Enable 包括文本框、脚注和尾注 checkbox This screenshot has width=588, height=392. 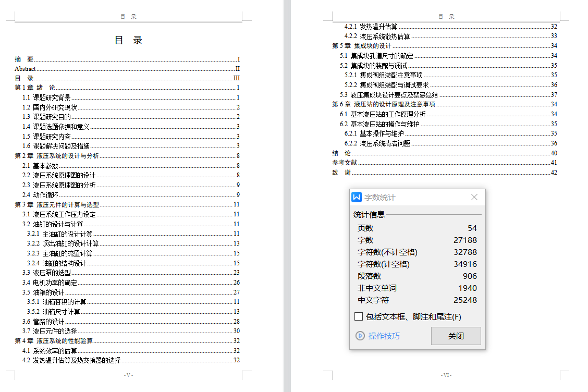click(359, 316)
